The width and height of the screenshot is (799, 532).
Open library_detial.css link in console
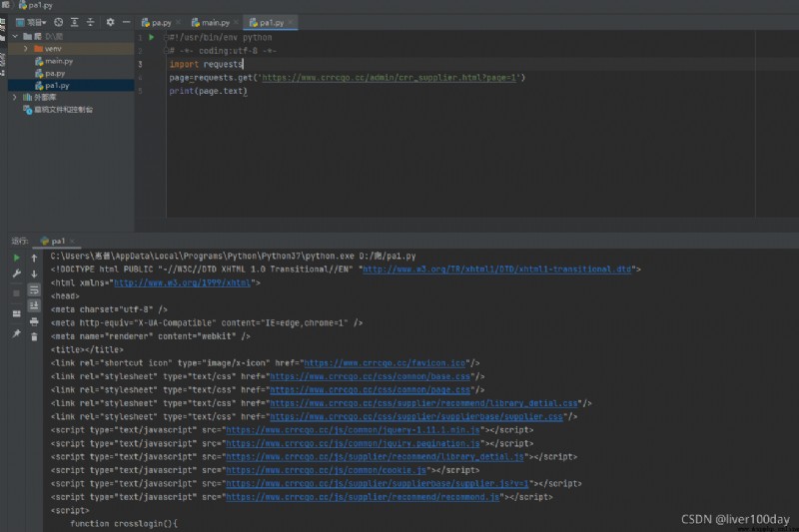tap(423, 403)
